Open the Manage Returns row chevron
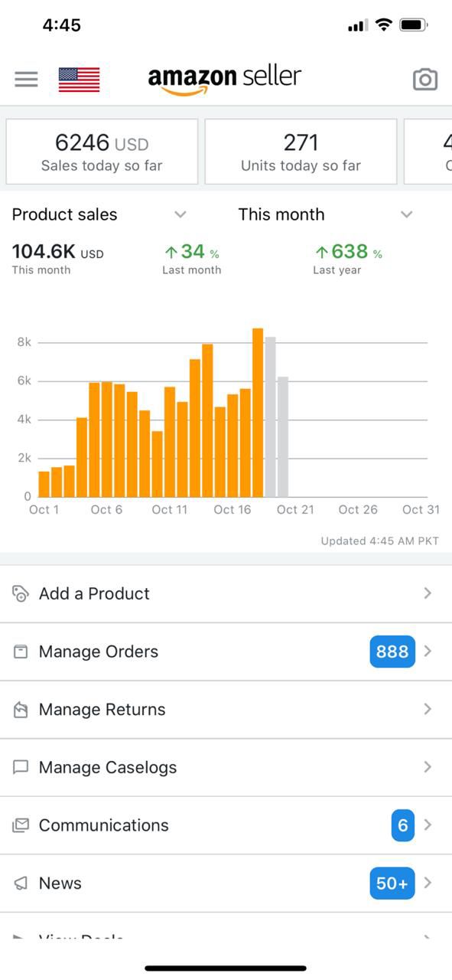Viewport: 452px width, 980px height. pyautogui.click(x=428, y=709)
